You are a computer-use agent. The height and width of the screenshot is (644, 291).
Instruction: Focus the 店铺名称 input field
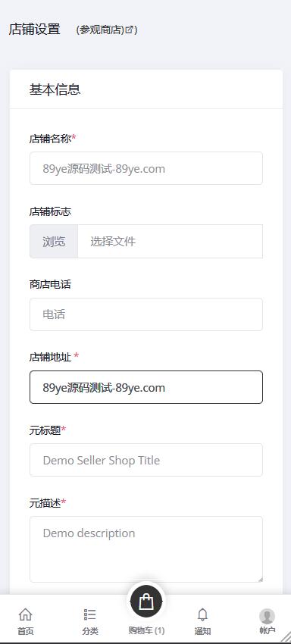point(146,168)
